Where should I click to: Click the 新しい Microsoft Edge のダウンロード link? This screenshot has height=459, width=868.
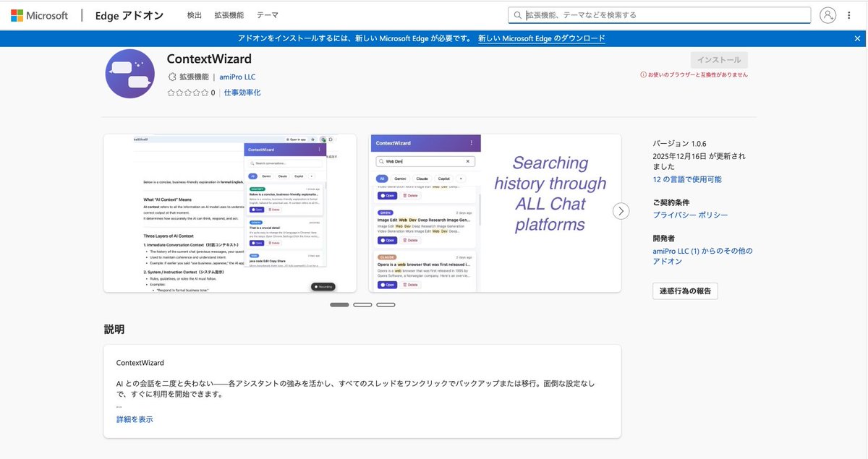[542, 38]
